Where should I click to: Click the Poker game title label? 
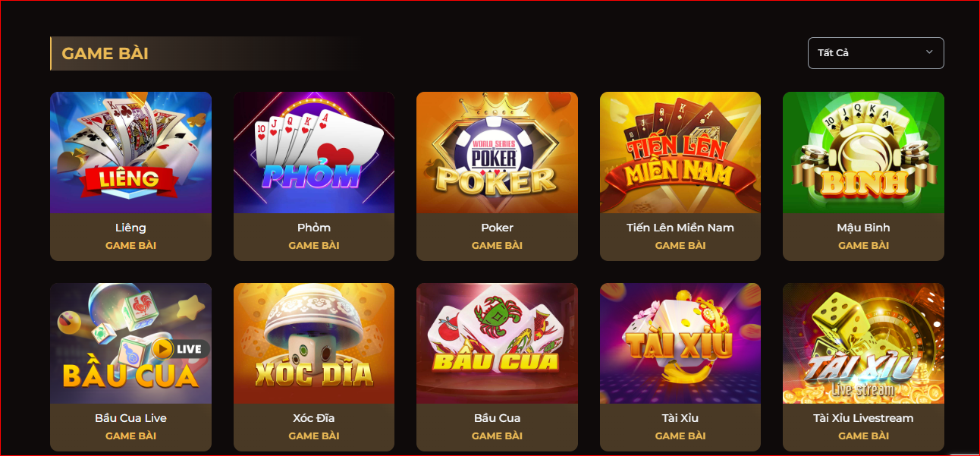point(497,228)
